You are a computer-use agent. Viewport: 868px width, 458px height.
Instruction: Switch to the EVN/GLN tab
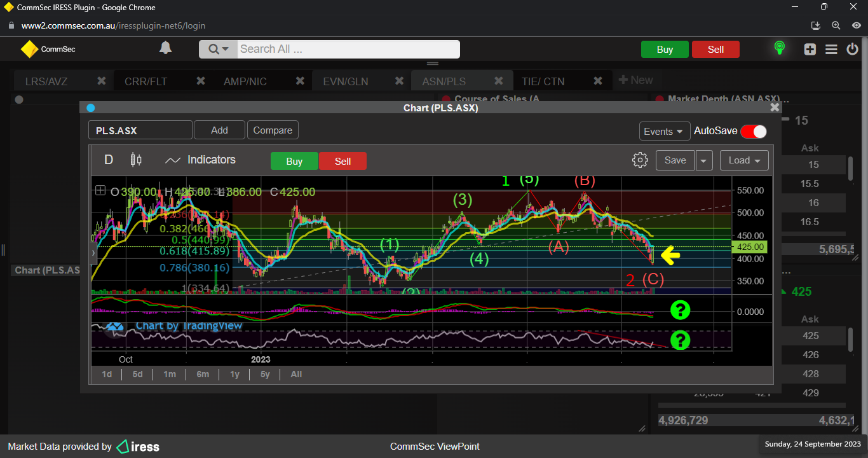coord(345,81)
